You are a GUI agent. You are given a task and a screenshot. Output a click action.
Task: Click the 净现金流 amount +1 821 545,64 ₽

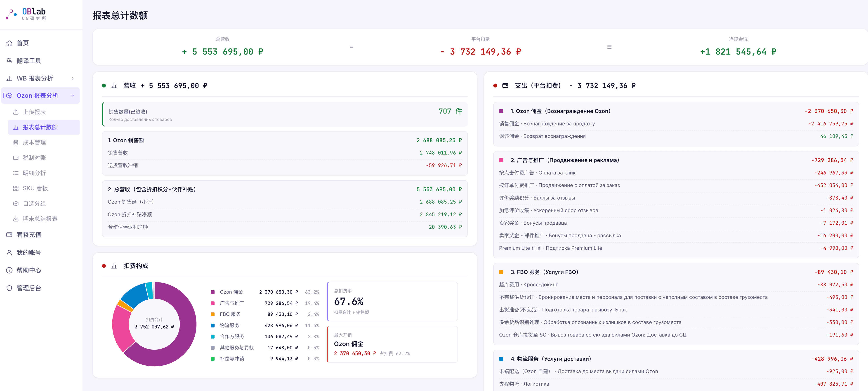(738, 52)
